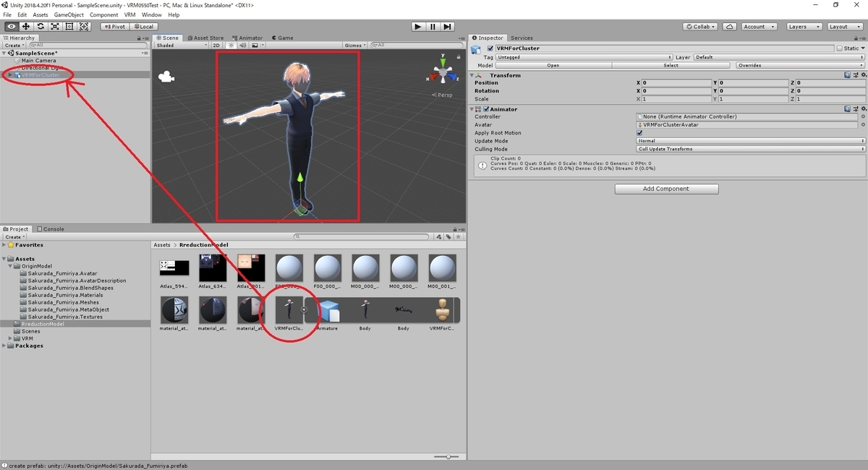Select the Move tool
This screenshot has width=868, height=470.
click(x=26, y=27)
